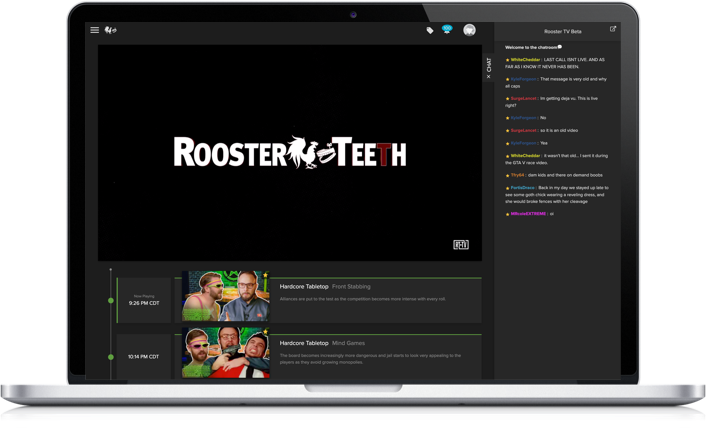Open the user profile avatar
The width and height of the screenshot is (706, 428).
click(x=469, y=30)
